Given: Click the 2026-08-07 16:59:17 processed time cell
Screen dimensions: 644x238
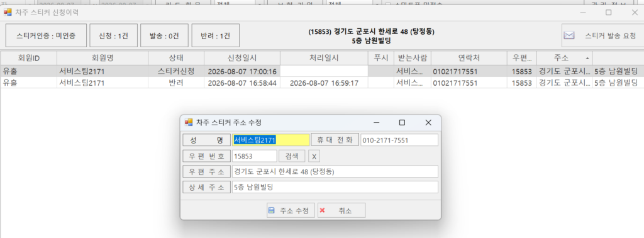Looking at the screenshot, I should 324,82.
